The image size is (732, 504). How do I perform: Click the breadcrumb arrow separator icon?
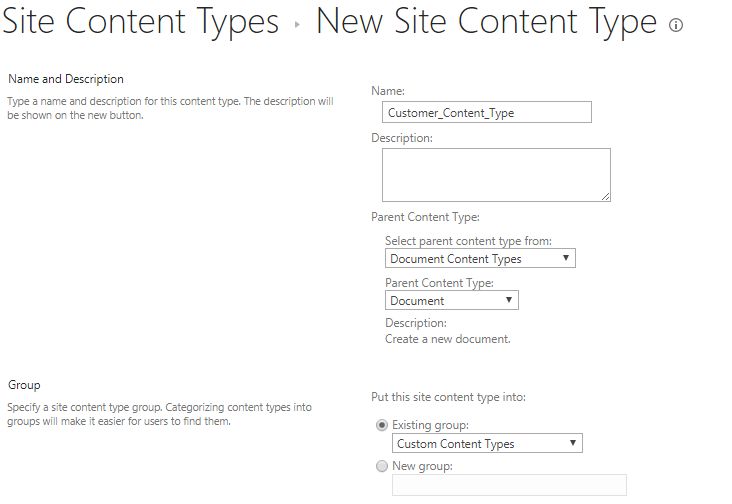[x=297, y=24]
